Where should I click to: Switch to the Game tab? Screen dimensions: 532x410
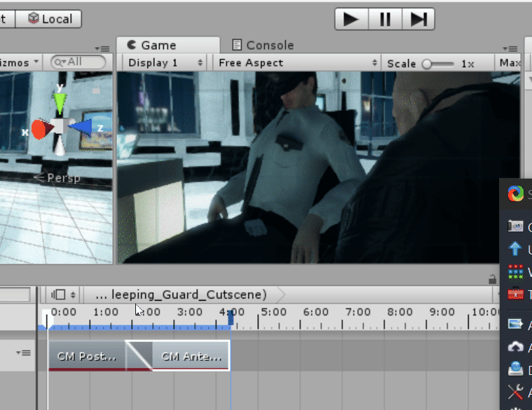click(168, 45)
